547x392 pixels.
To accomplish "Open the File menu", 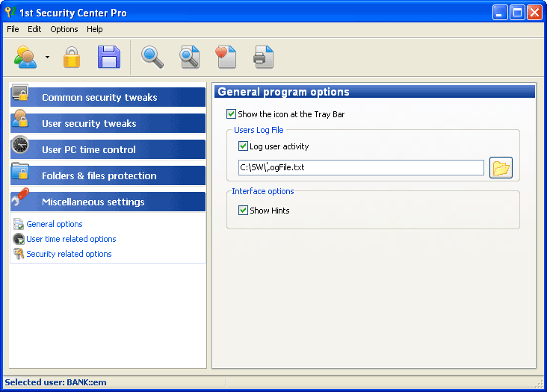I will 13,29.
